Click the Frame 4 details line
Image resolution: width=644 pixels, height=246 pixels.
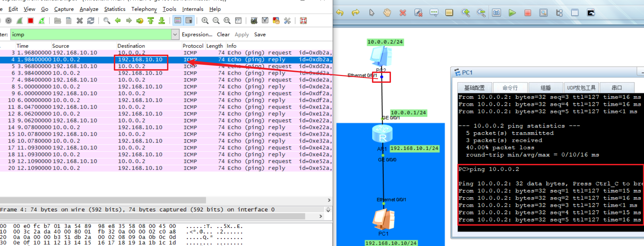click(163, 209)
